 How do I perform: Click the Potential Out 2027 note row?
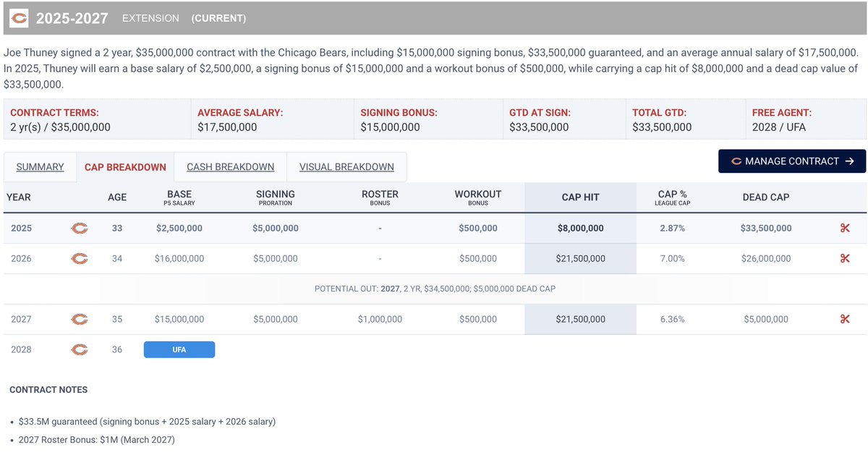click(435, 289)
